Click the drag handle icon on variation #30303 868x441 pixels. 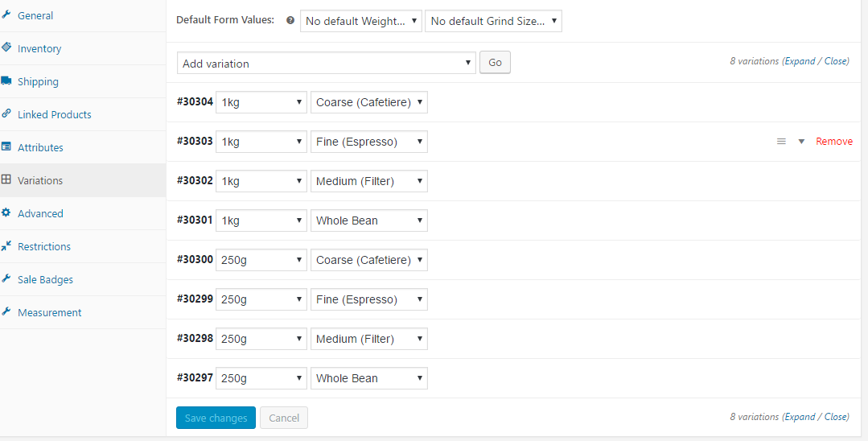pos(781,142)
